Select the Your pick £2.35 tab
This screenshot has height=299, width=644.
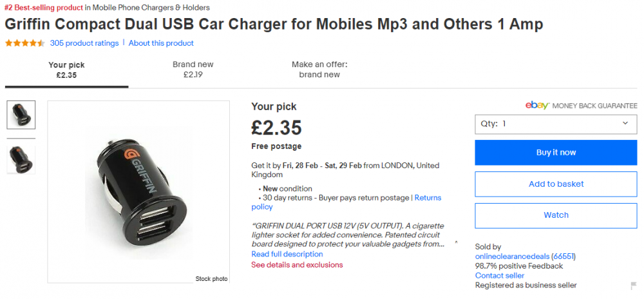coord(66,70)
